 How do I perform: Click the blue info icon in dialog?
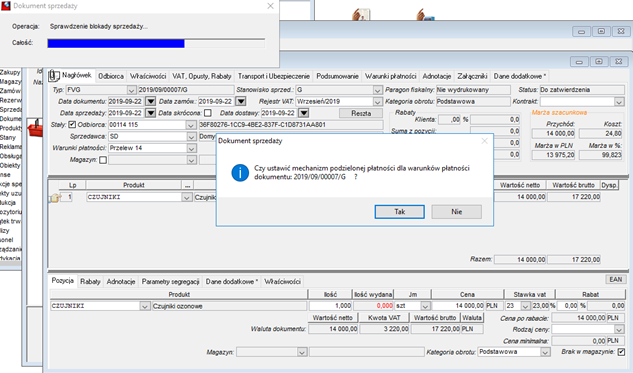[x=240, y=173]
